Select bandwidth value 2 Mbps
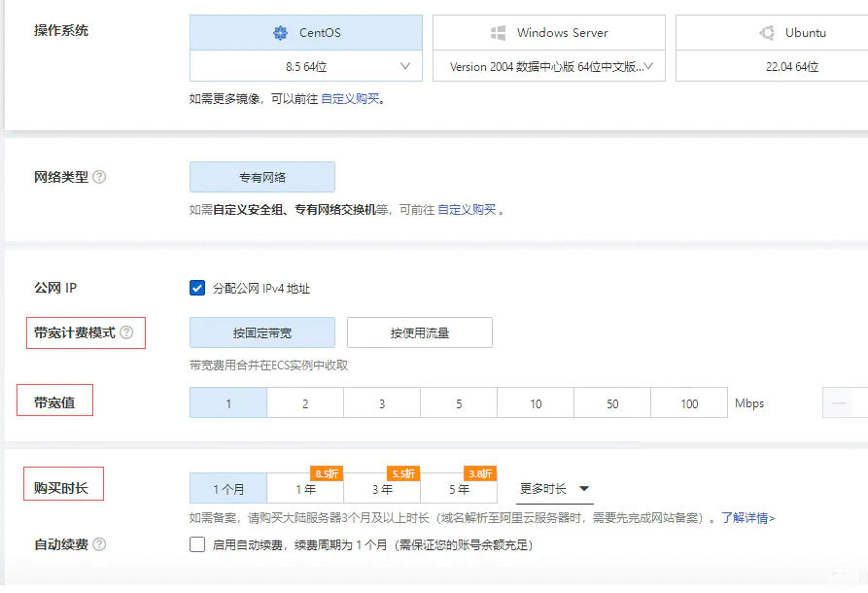This screenshot has height=593, width=868. (305, 403)
